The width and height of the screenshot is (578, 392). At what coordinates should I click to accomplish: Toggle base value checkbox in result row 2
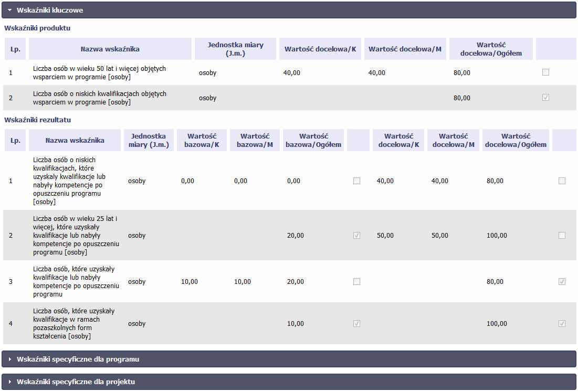(356, 236)
